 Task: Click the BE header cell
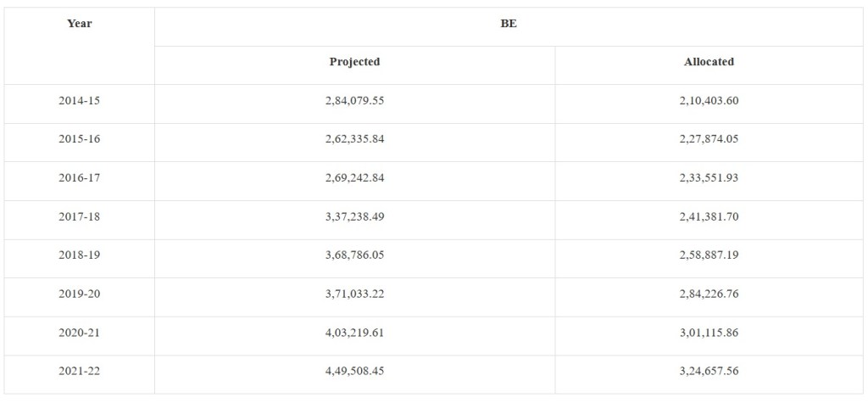(509, 24)
